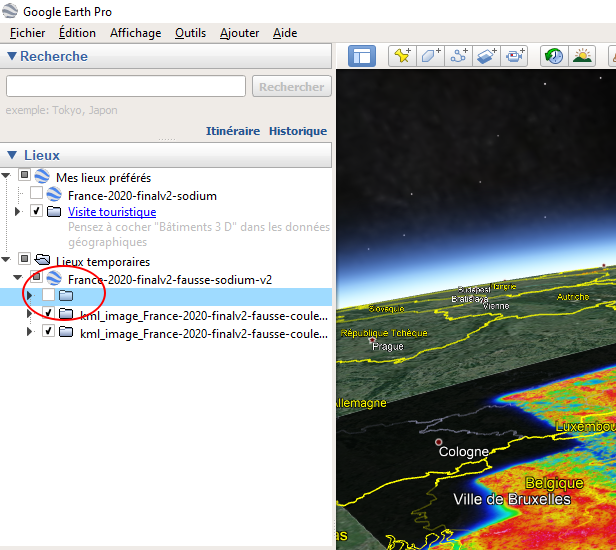The image size is (616, 550).
Task: Collapse the Lieux temporaires tree node
Action: tap(6, 259)
